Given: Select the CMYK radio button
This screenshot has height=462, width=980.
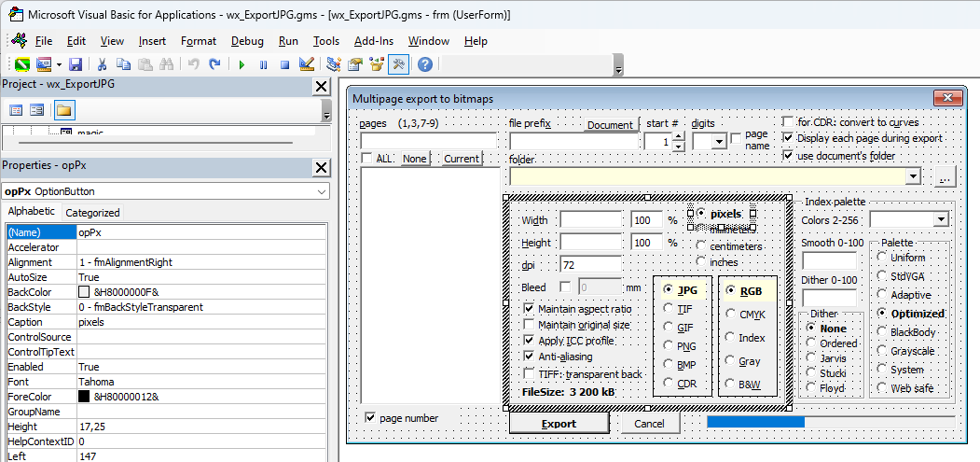Looking at the screenshot, I should (731, 315).
